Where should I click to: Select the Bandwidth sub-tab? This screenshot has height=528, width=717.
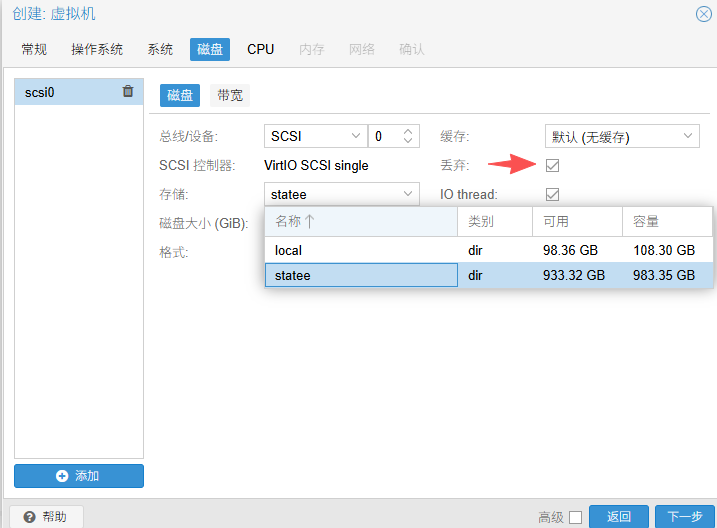pyautogui.click(x=230, y=95)
